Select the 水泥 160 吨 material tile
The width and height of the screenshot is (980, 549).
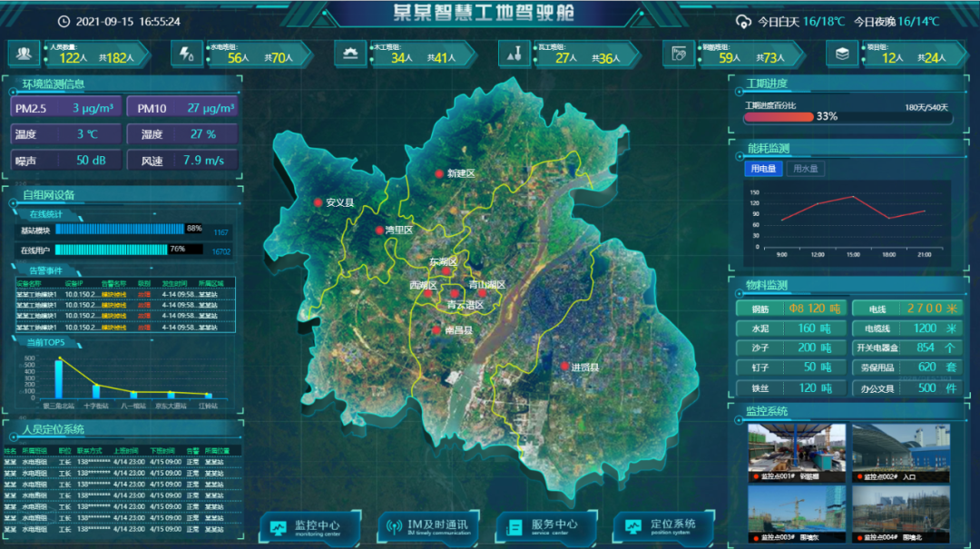(x=791, y=328)
